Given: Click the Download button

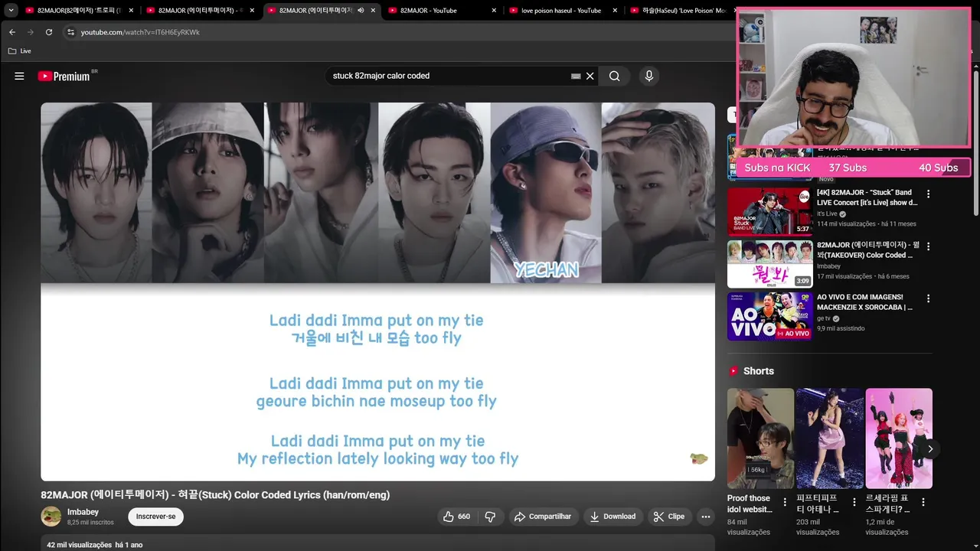Looking at the screenshot, I should pos(612,517).
